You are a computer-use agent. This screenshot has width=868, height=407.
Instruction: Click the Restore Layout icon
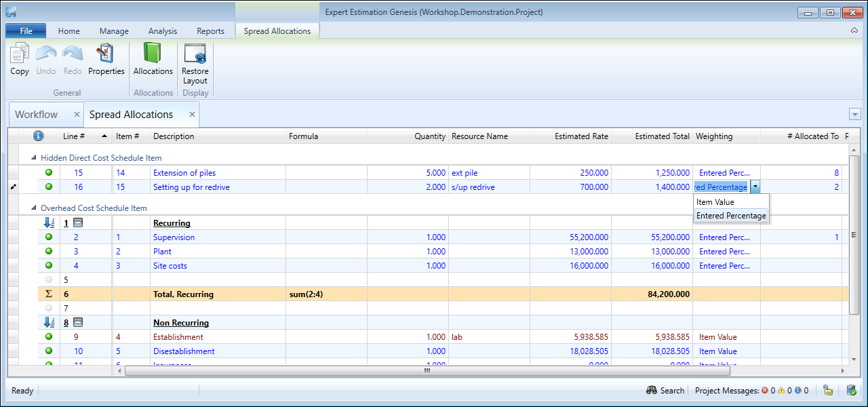click(195, 54)
